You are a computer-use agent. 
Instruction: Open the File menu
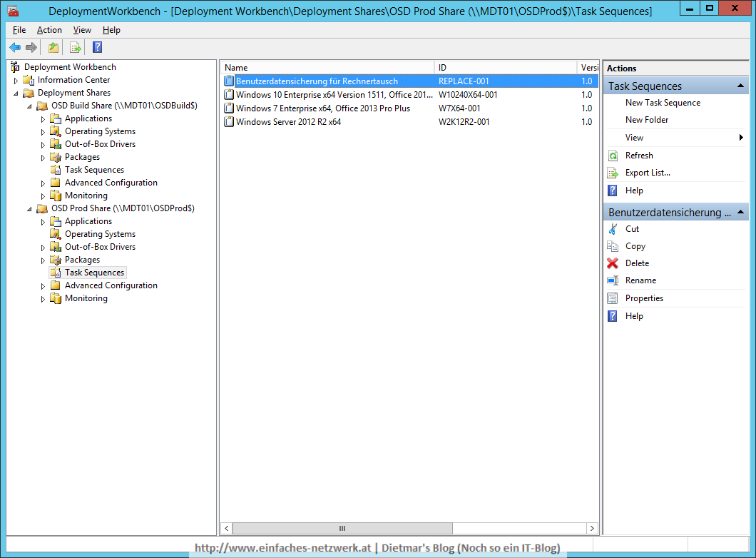[19, 30]
